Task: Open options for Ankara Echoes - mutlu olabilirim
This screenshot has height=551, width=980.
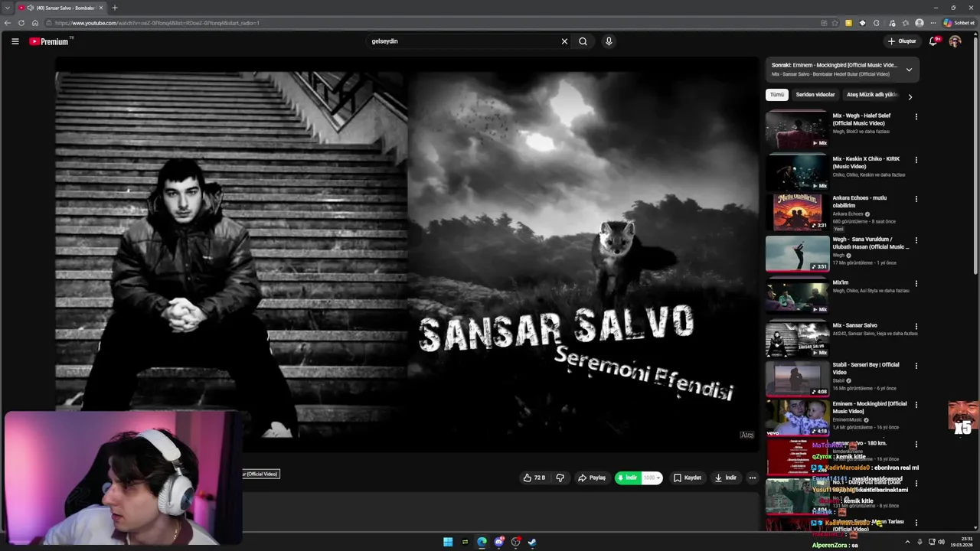Action: (916, 199)
